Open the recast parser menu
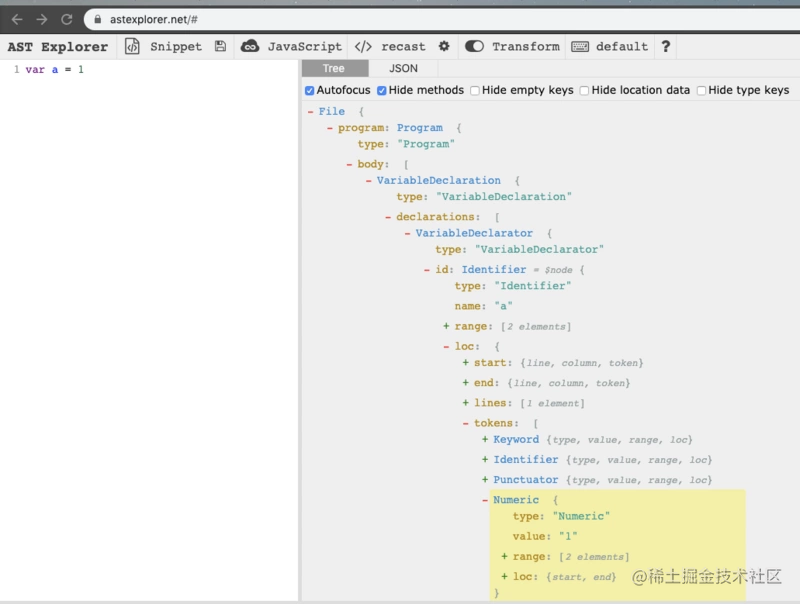The image size is (800, 604). pyautogui.click(x=403, y=46)
